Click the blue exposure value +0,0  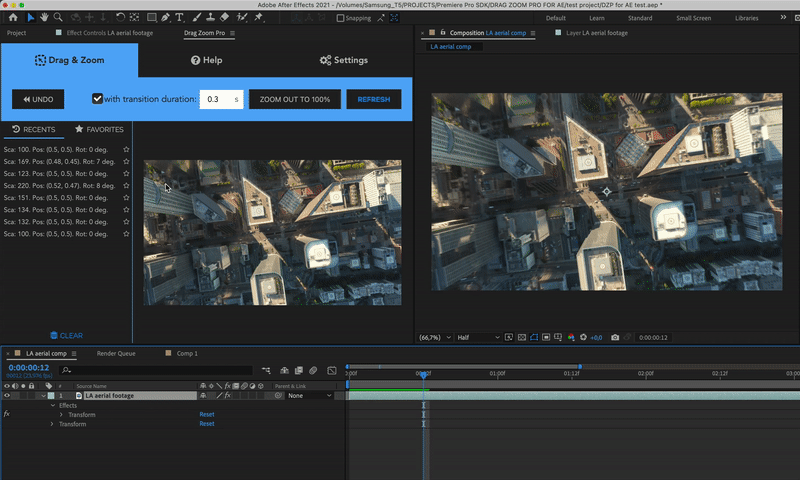(x=596, y=337)
